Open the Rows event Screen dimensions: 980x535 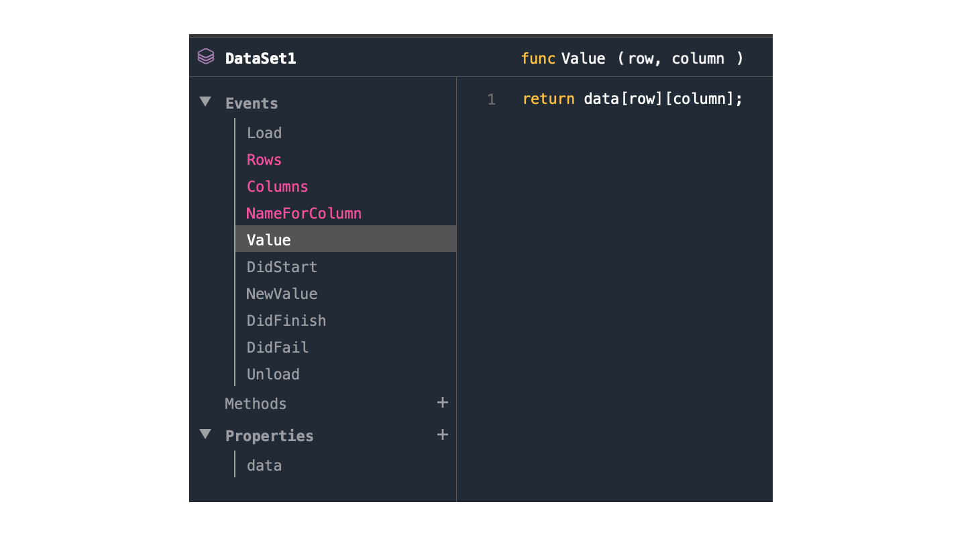[x=264, y=160]
